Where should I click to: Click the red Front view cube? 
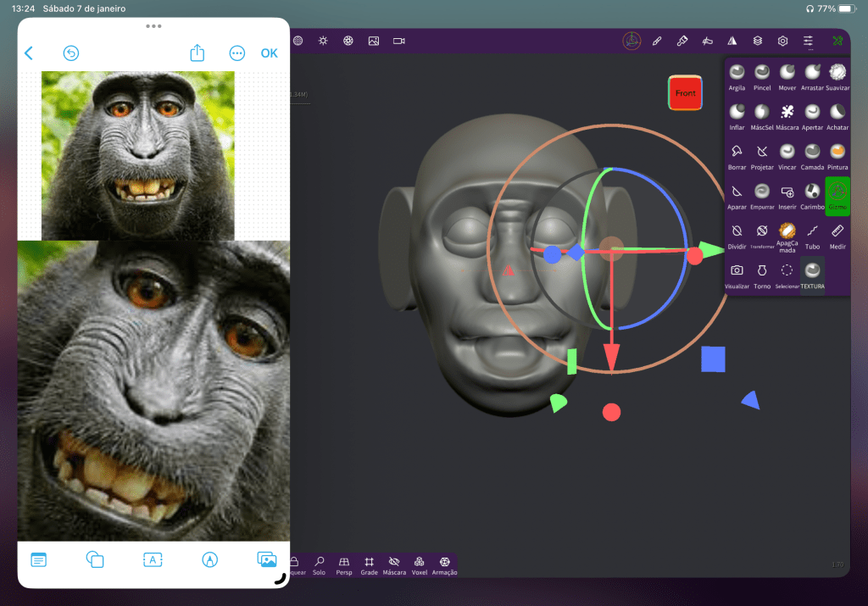pos(685,93)
